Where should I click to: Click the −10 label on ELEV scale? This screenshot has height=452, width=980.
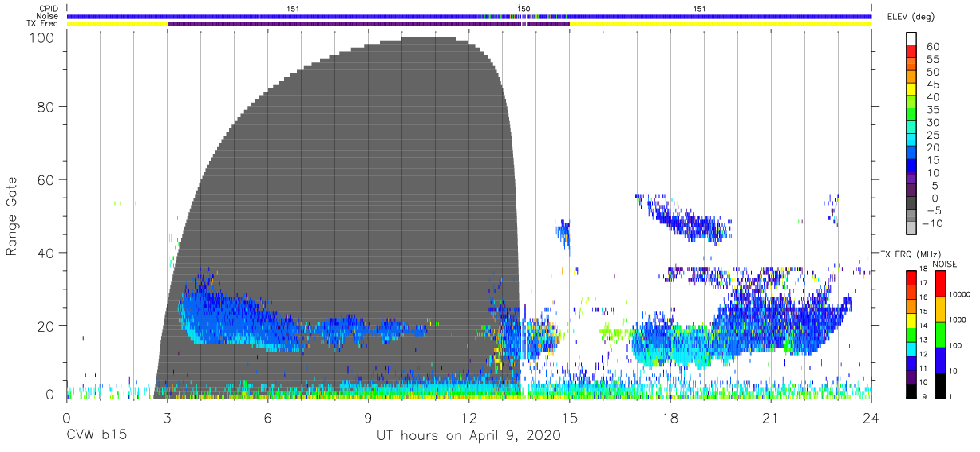[x=931, y=223]
